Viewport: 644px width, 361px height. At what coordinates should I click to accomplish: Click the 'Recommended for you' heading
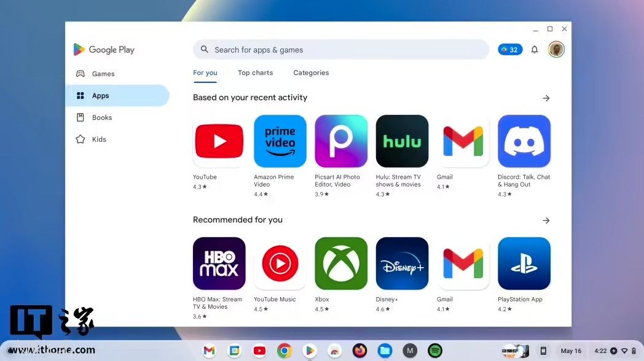tap(238, 220)
